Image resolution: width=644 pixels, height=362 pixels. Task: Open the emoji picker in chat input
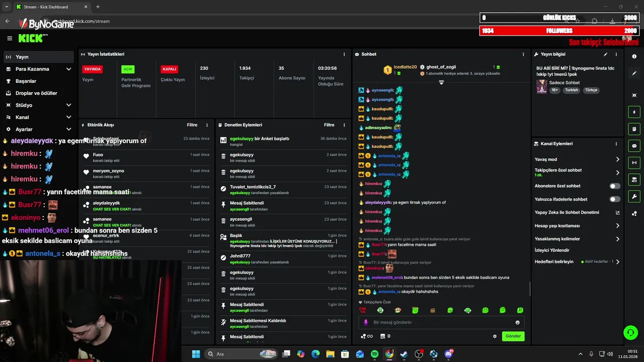tap(517, 322)
